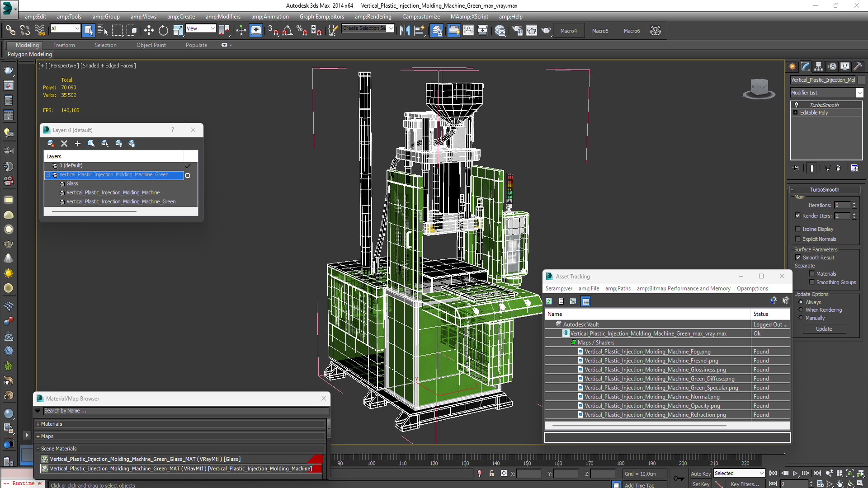868x488 pixels.
Task: Open the Modifiers menu
Action: 223,17
